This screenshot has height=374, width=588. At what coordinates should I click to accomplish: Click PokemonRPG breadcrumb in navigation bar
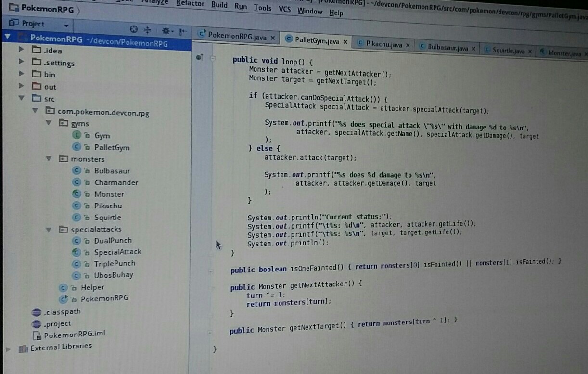pos(42,8)
